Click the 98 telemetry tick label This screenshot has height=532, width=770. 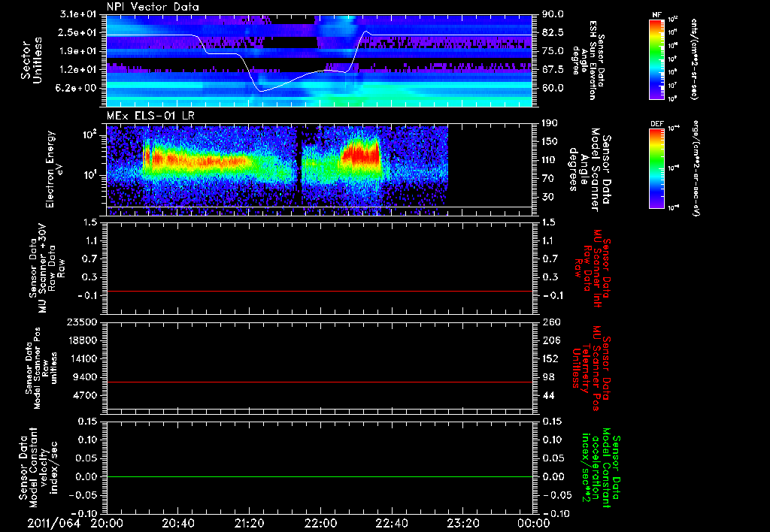pyautogui.click(x=548, y=377)
